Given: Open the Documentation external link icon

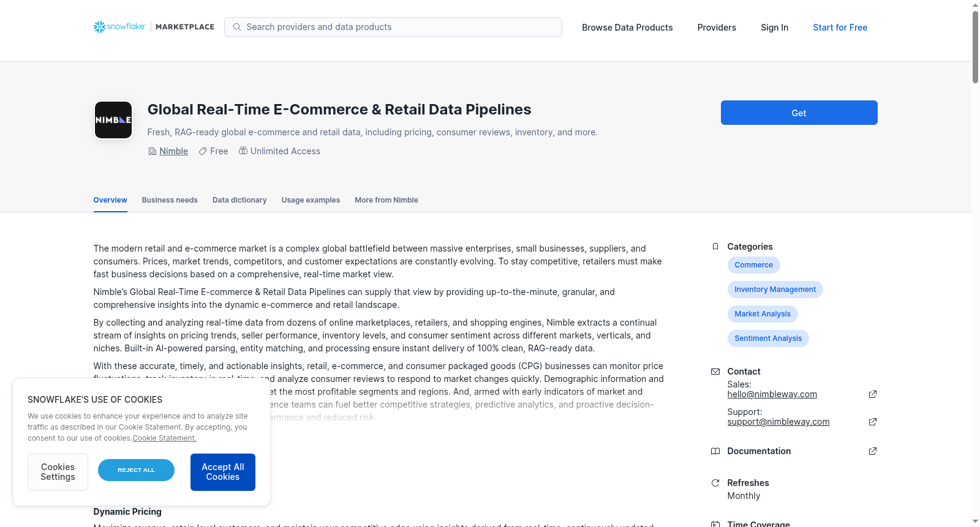Looking at the screenshot, I should pyautogui.click(x=873, y=451).
